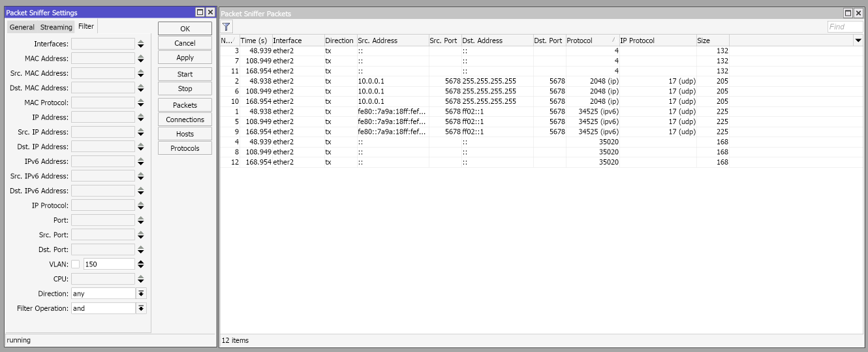Select packet number 12 at 168.954
The width and height of the screenshot is (868, 352).
542,162
